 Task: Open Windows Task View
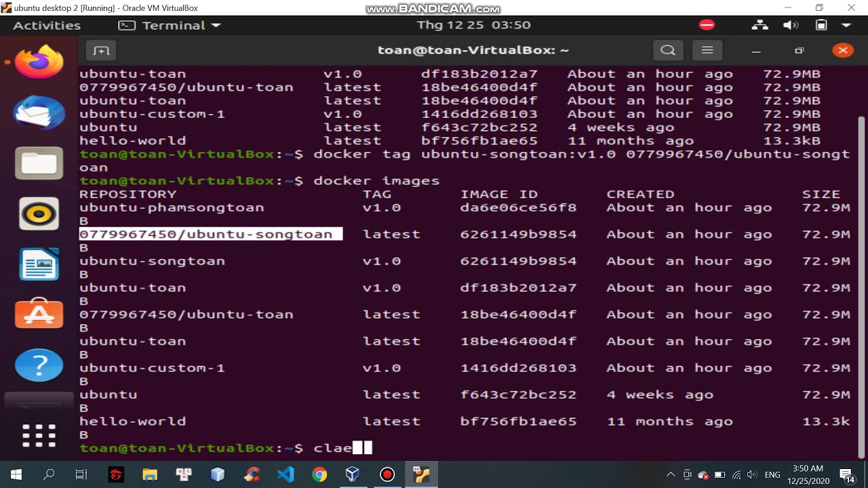(81, 474)
